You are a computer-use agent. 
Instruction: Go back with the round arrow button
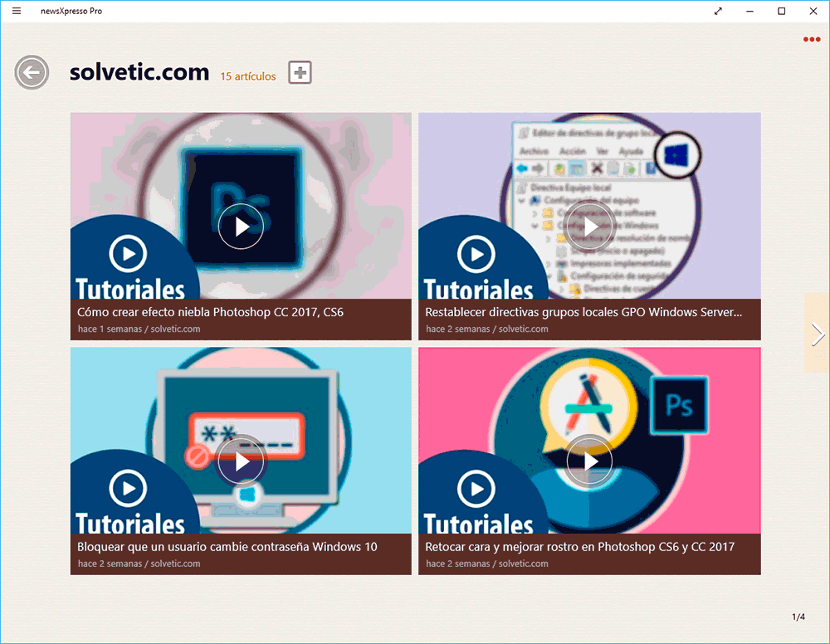[x=32, y=72]
